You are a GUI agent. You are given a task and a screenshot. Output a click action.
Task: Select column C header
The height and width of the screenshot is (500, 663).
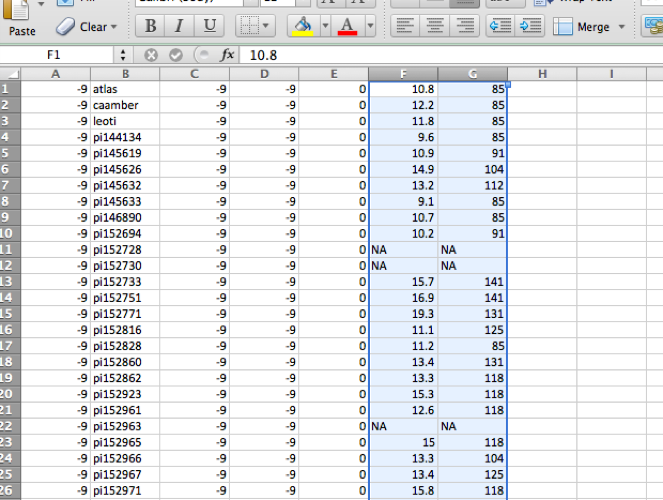pos(195,74)
